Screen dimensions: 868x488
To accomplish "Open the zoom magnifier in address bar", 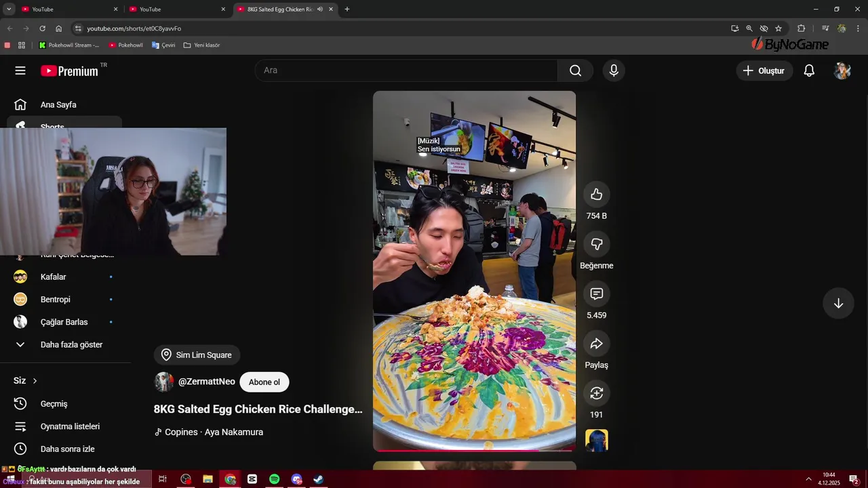I will (749, 28).
